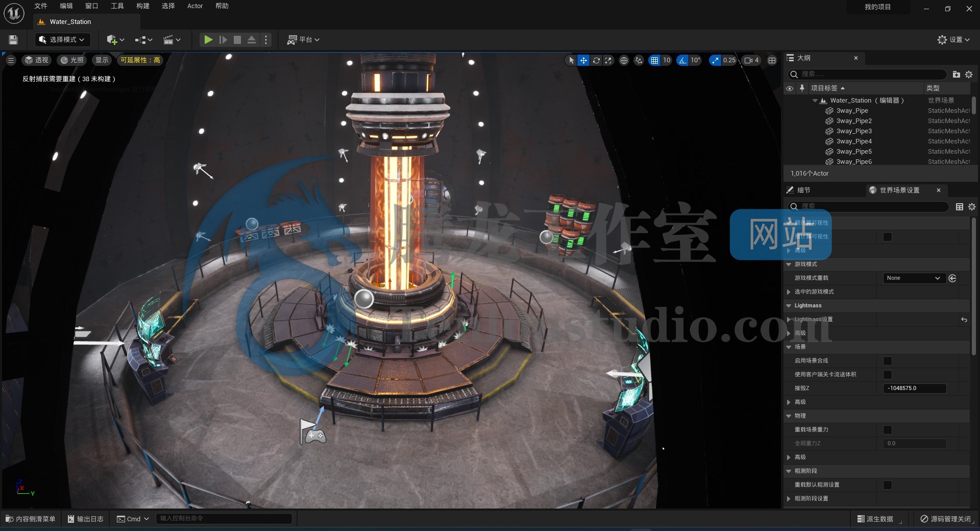Maximize or restore viewport layout icon
Viewport: 980px width, 531px height.
[x=772, y=60]
